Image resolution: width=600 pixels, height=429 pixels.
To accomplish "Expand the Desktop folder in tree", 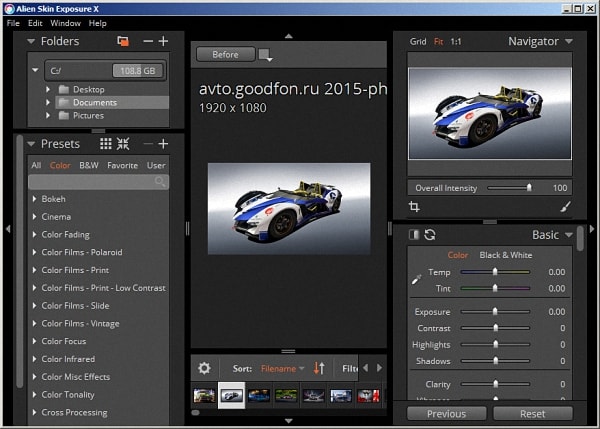I will [x=47, y=89].
